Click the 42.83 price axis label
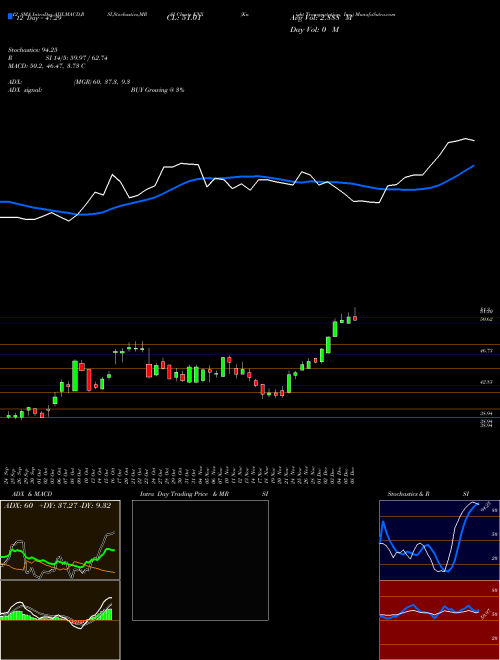This screenshot has height=660, width=500. 487,382
